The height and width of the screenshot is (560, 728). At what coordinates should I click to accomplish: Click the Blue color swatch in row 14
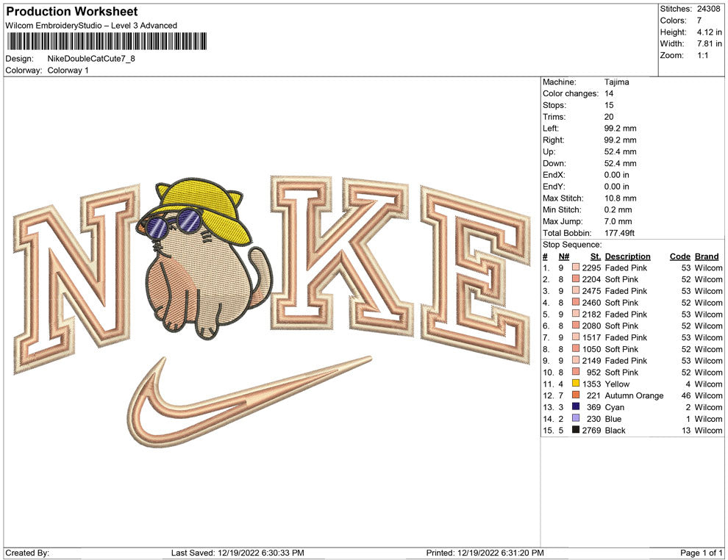576,418
